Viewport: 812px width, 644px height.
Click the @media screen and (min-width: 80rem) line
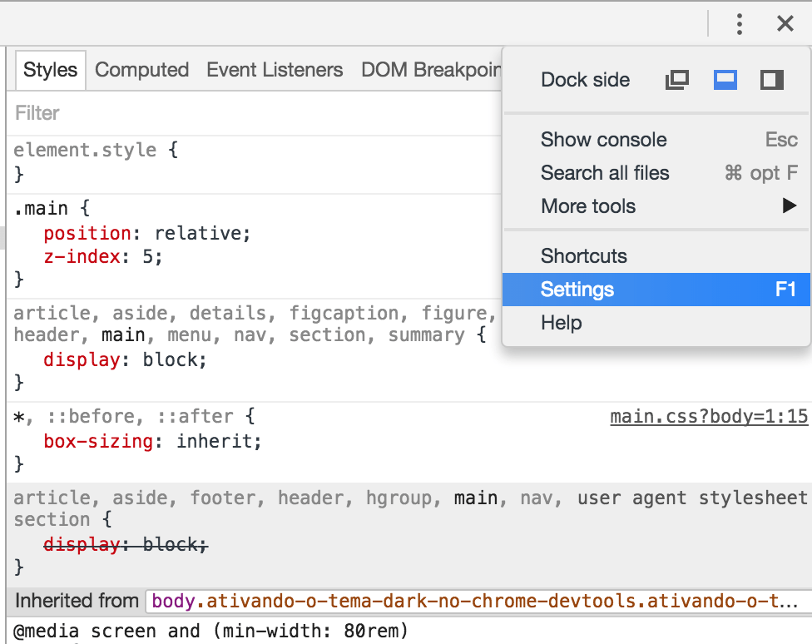point(210,631)
